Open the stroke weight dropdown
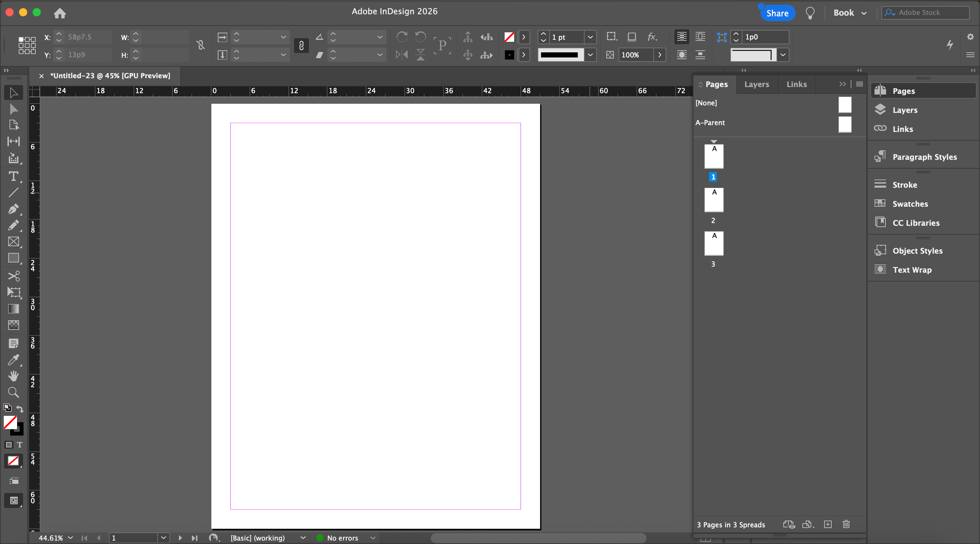The height and width of the screenshot is (544, 980). click(590, 37)
